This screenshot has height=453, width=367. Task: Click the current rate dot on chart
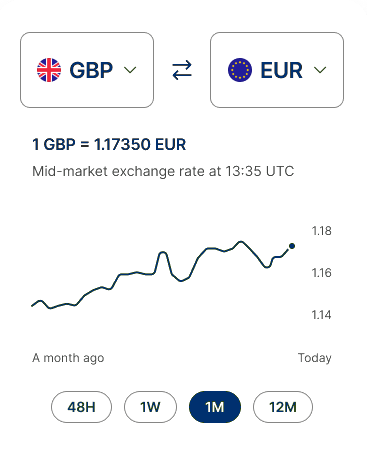click(292, 246)
